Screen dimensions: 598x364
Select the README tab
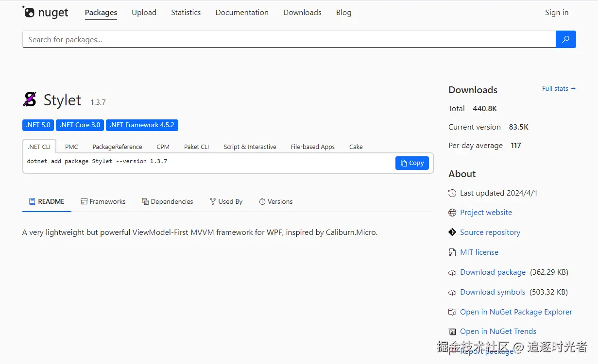pos(47,201)
